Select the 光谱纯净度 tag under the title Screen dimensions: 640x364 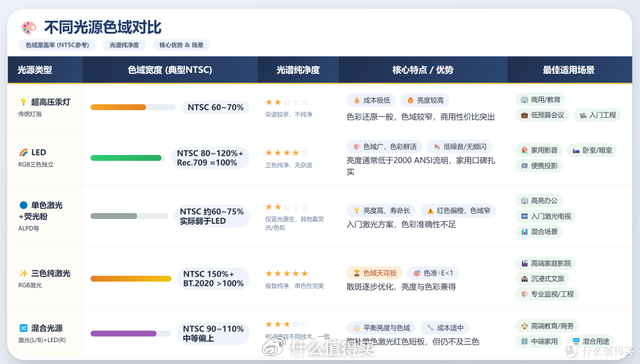pyautogui.click(x=124, y=45)
